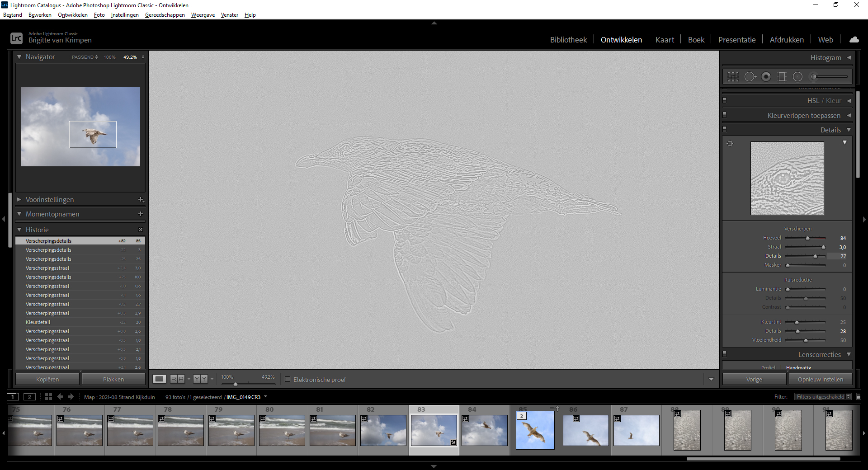Open the Filters uitgeschakeld dropdown

823,397
